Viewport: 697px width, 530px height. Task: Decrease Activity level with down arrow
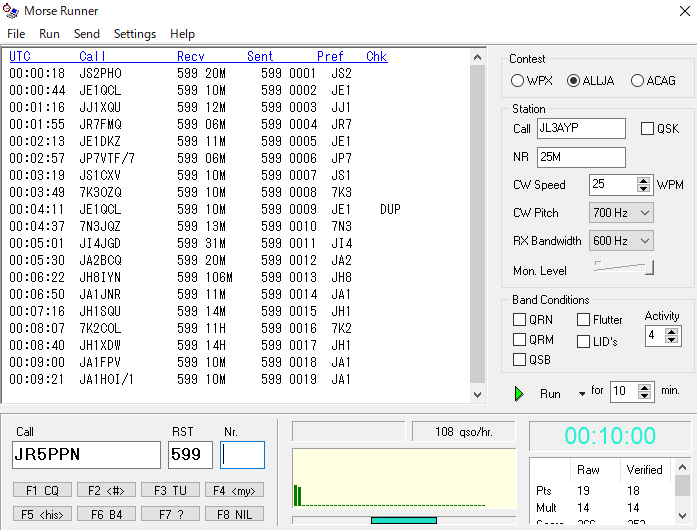pyautogui.click(x=672, y=340)
